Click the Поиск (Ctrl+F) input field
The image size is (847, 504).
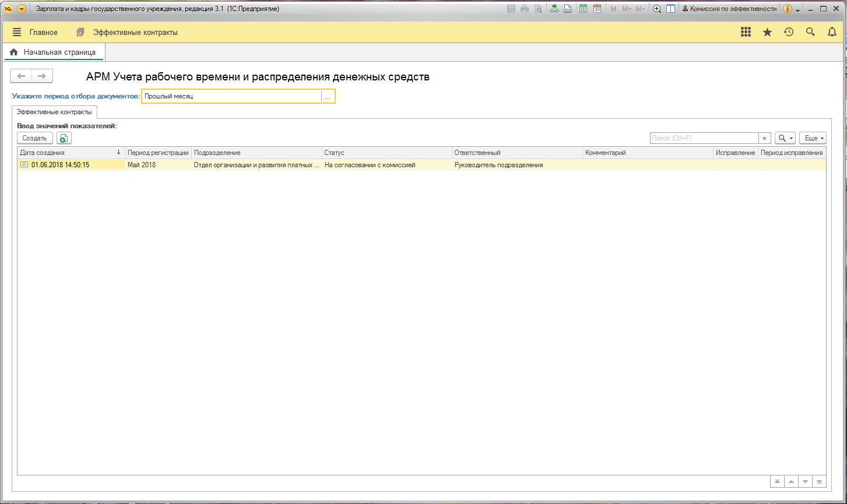(x=704, y=138)
